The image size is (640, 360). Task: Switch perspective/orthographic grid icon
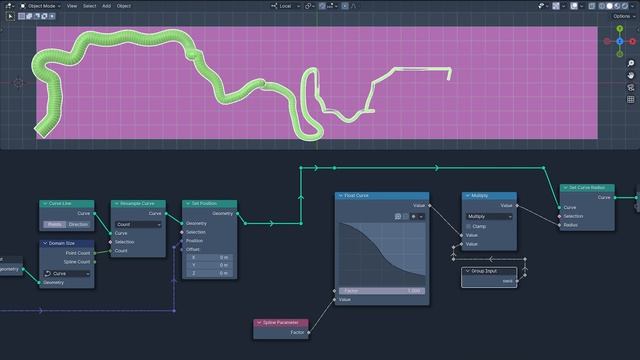point(631,99)
